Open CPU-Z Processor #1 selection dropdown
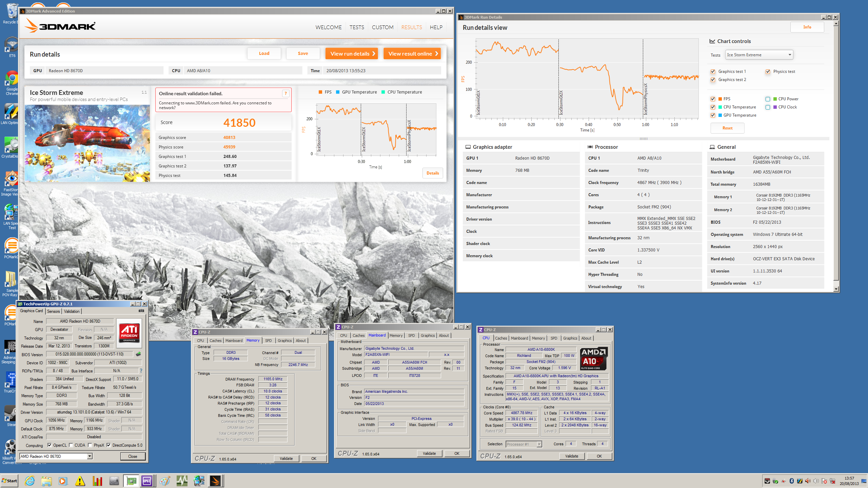The image size is (868, 488). tap(524, 444)
